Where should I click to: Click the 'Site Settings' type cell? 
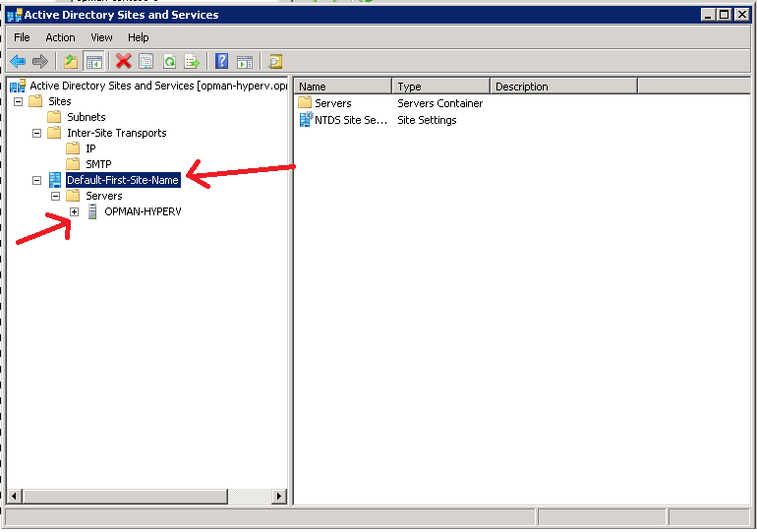(427, 120)
